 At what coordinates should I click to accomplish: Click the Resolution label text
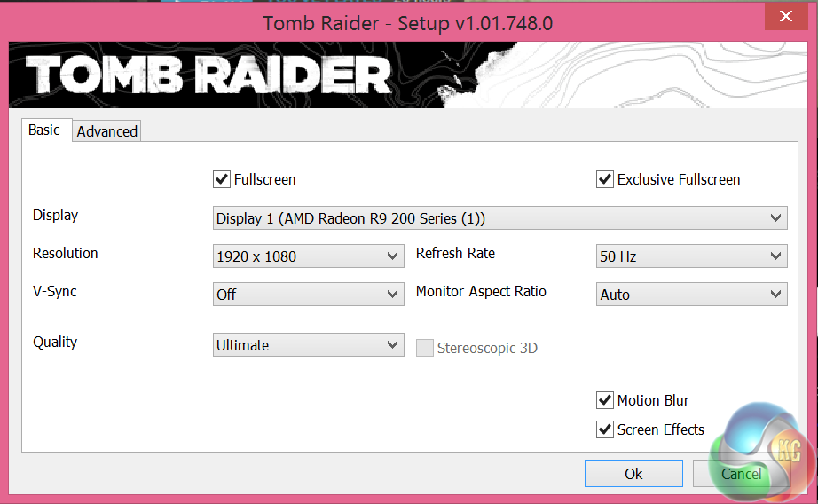click(x=66, y=253)
